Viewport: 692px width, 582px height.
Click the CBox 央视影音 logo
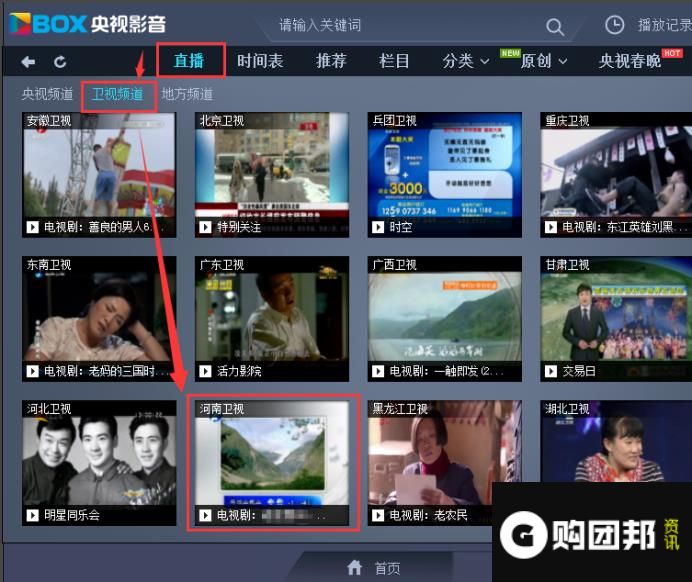(x=87, y=23)
